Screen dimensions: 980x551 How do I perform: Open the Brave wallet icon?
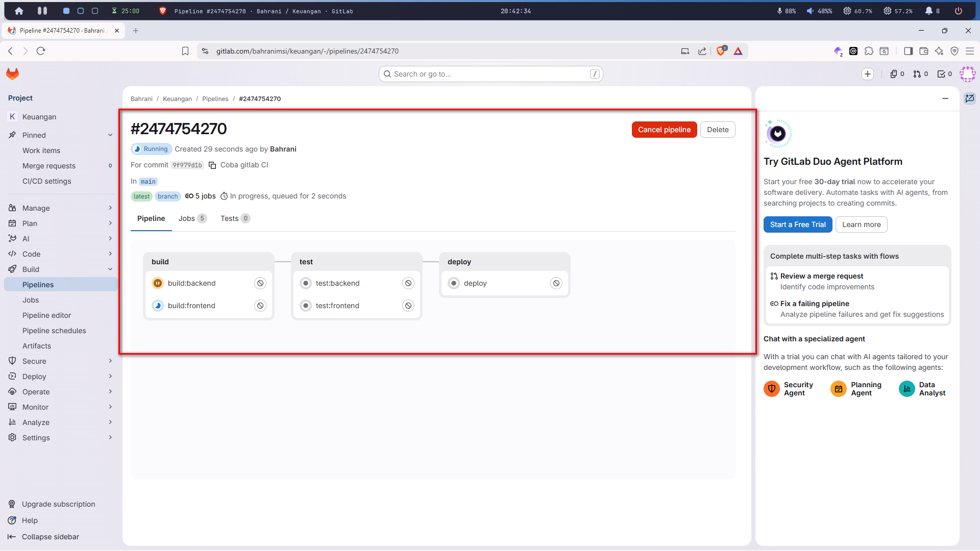923,51
